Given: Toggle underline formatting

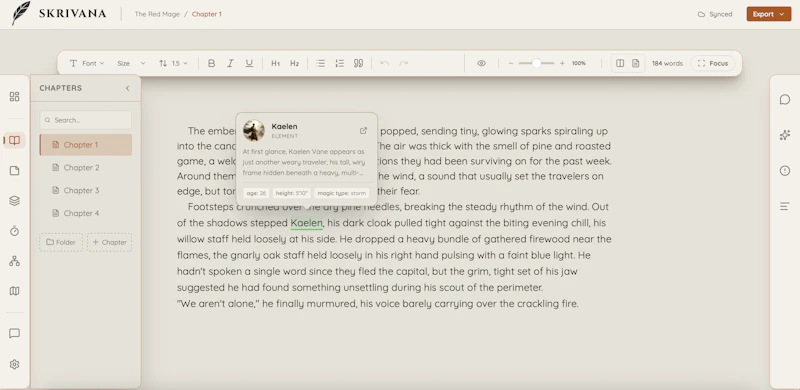Looking at the screenshot, I should click(249, 63).
